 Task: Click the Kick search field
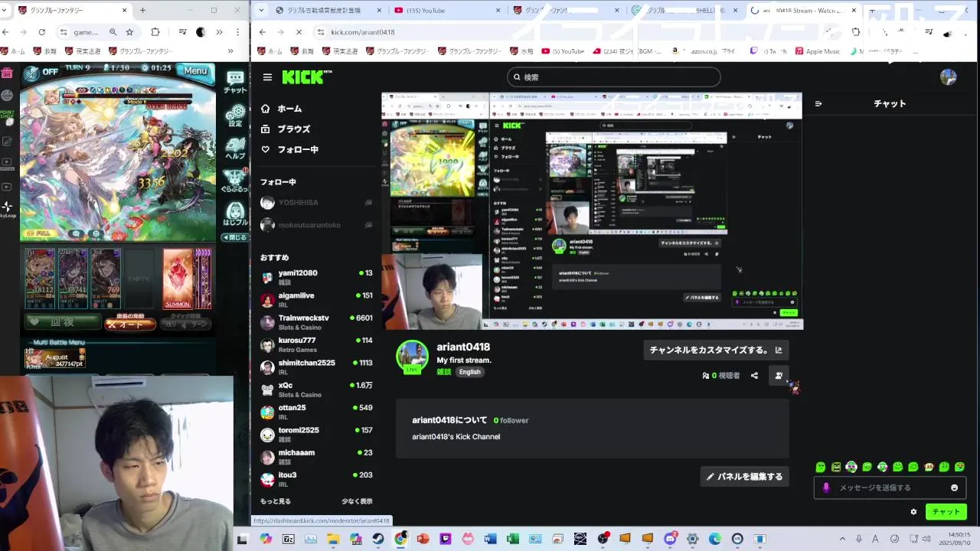click(x=613, y=77)
